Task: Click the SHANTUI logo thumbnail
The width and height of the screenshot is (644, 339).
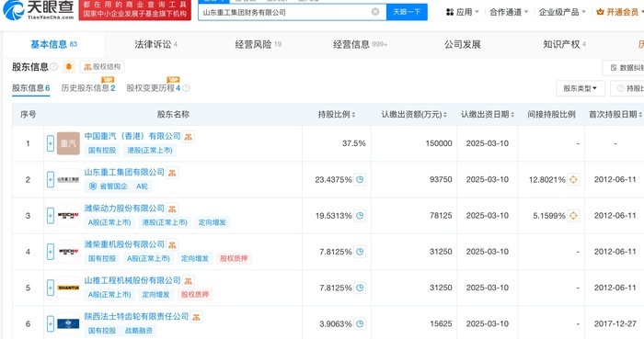Action: pos(68,288)
